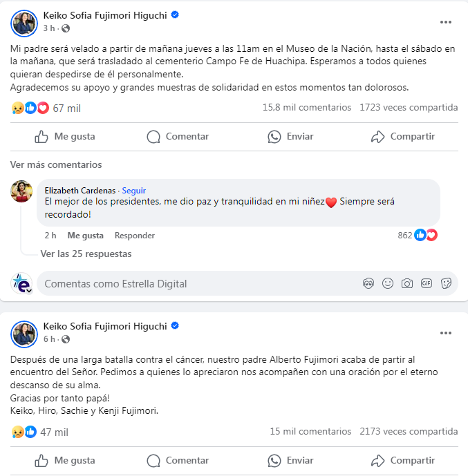This screenshot has height=476, width=468.
Task: Open the avatar sticker icon in comment box
Action: pyautogui.click(x=368, y=283)
